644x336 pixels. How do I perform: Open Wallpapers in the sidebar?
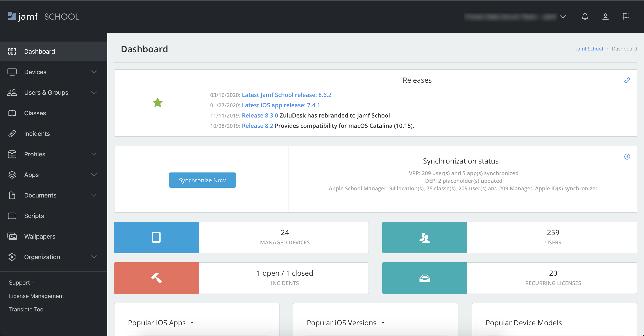pyautogui.click(x=40, y=236)
